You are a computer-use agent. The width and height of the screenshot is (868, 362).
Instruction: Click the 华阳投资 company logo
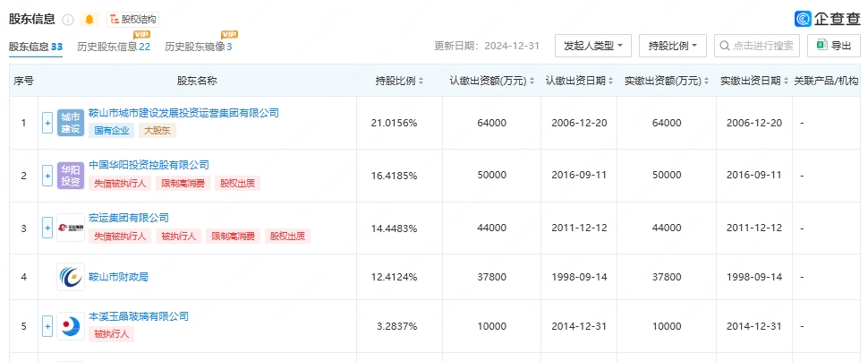[71, 176]
